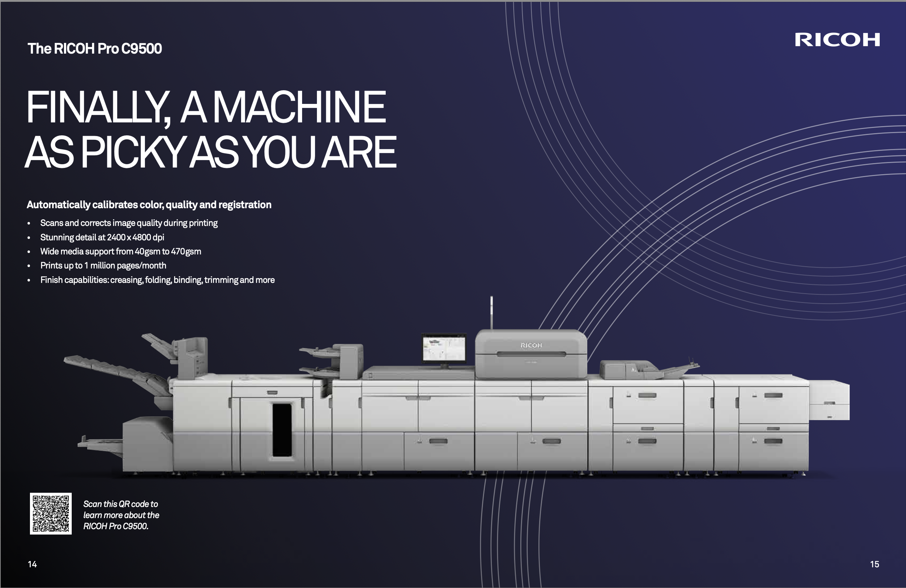Viewport: 906px width, 588px height.
Task: Click the black window panel on the finisher
Action: coord(282,430)
